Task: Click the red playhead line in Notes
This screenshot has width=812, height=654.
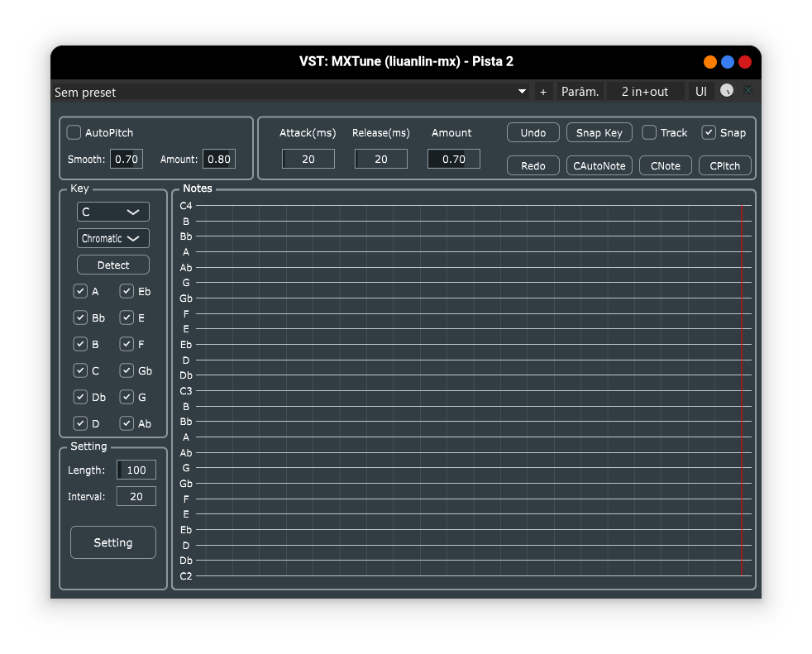Action: (x=742, y=389)
